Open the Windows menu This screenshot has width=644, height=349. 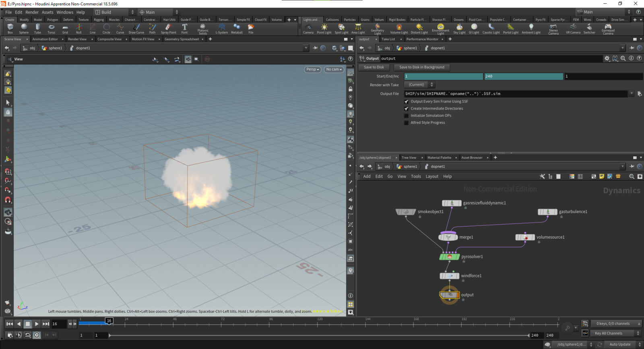(x=65, y=12)
